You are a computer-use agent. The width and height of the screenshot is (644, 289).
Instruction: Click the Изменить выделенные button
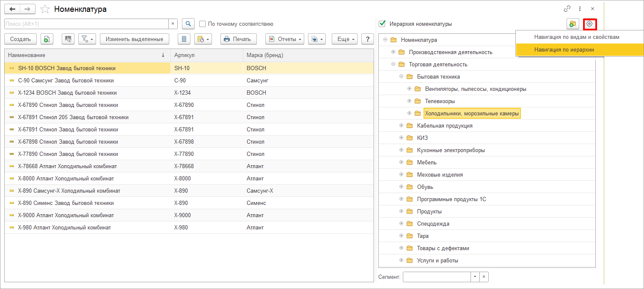134,39
